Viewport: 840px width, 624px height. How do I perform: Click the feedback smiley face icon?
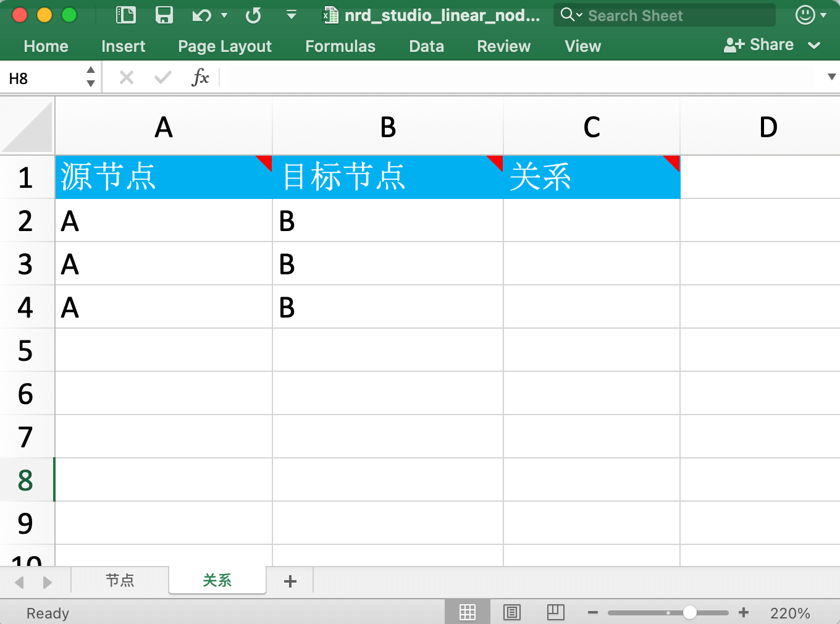805,15
